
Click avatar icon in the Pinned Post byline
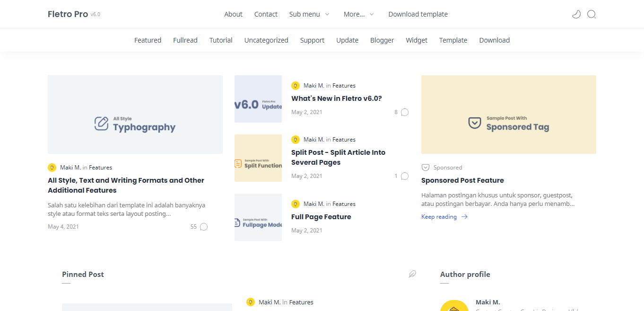pyautogui.click(x=251, y=302)
